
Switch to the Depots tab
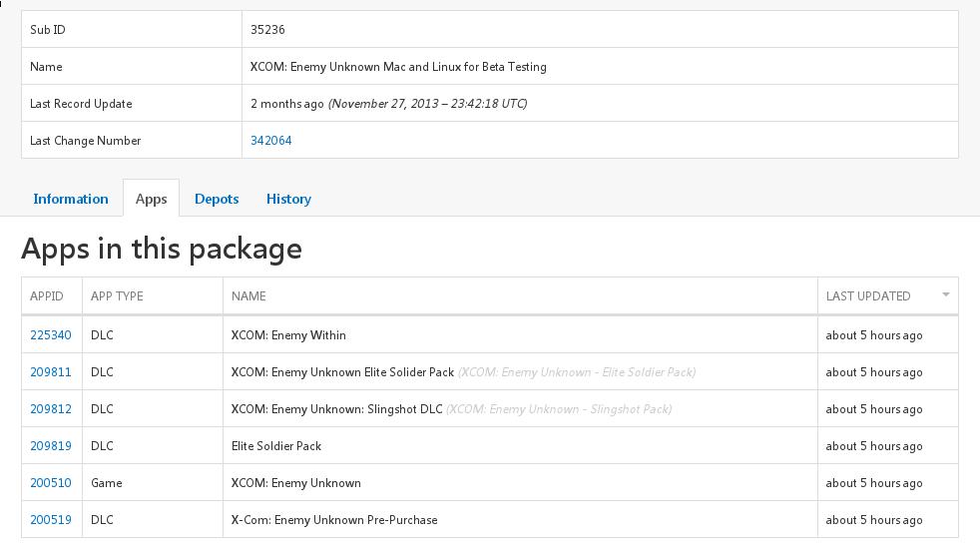[217, 199]
